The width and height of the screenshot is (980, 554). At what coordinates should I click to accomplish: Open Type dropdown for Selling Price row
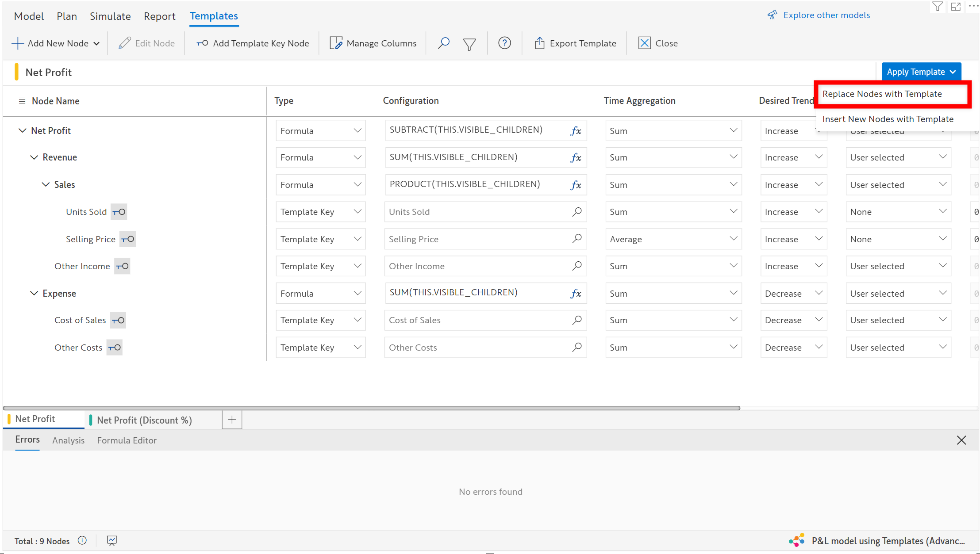pos(321,239)
